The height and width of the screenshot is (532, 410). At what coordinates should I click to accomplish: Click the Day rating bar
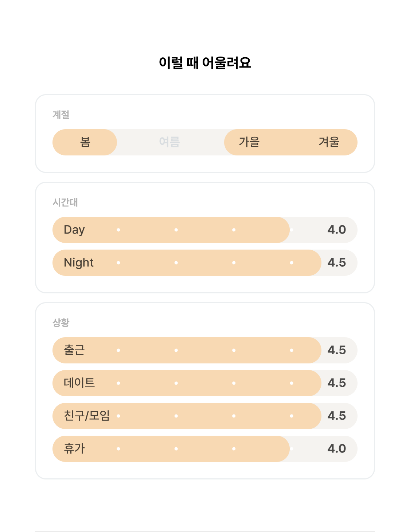point(205,230)
